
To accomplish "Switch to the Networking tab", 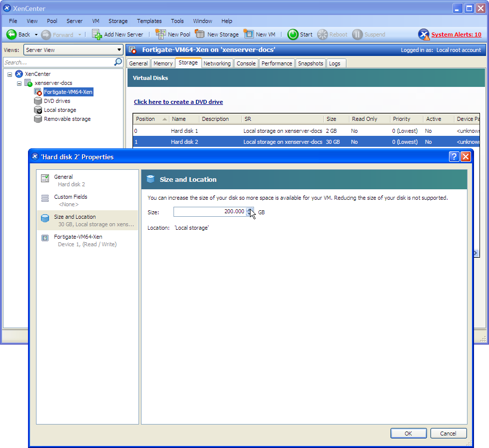I will [217, 63].
